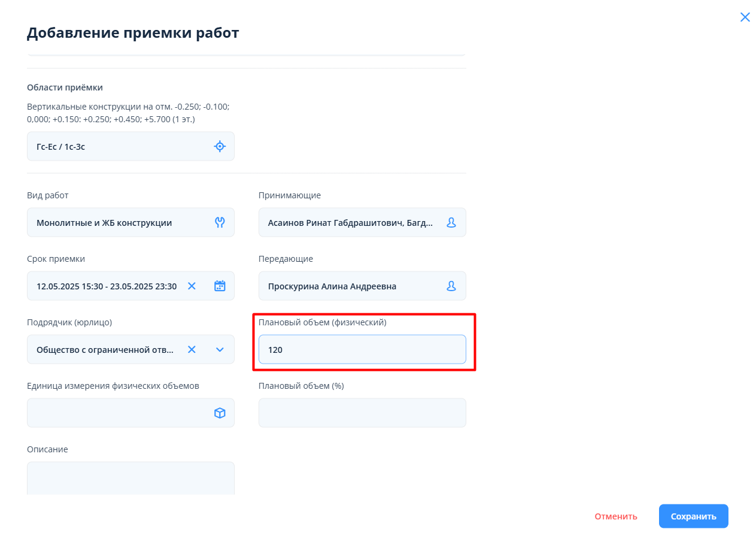Click the red Отменить link

(615, 516)
